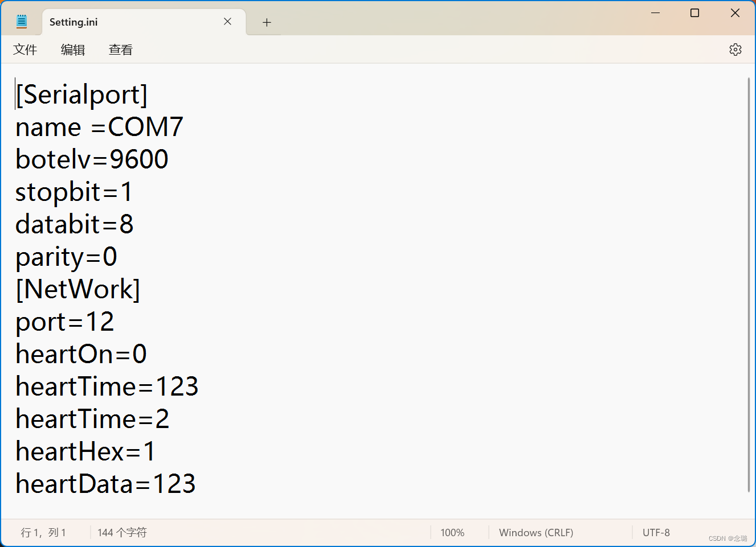The height and width of the screenshot is (547, 756).
Task: Place cursor on the [Serialport] line
Action: click(81, 94)
